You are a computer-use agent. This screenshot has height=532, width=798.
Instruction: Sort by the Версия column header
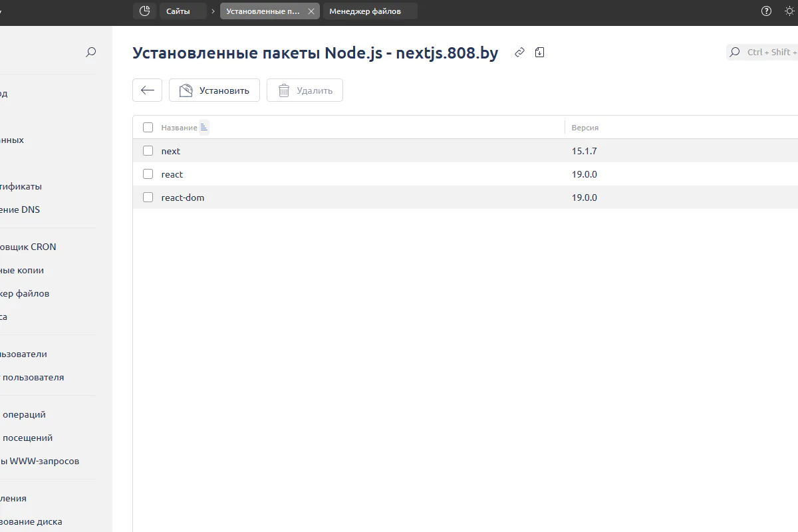tap(585, 128)
